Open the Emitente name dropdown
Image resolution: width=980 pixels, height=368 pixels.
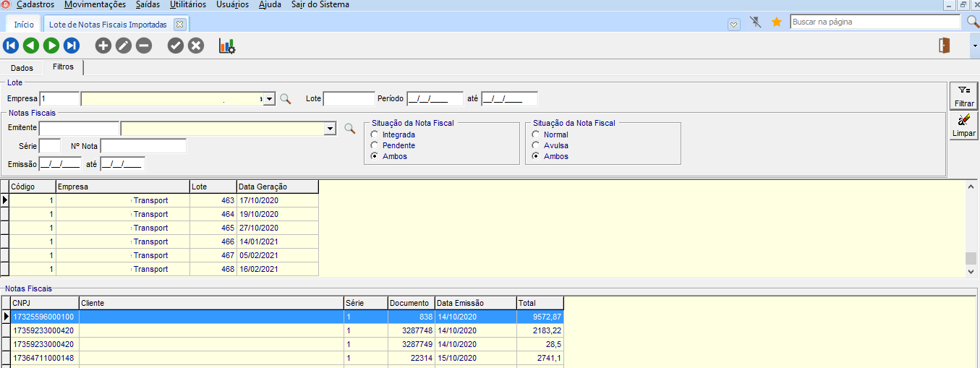coord(331,129)
